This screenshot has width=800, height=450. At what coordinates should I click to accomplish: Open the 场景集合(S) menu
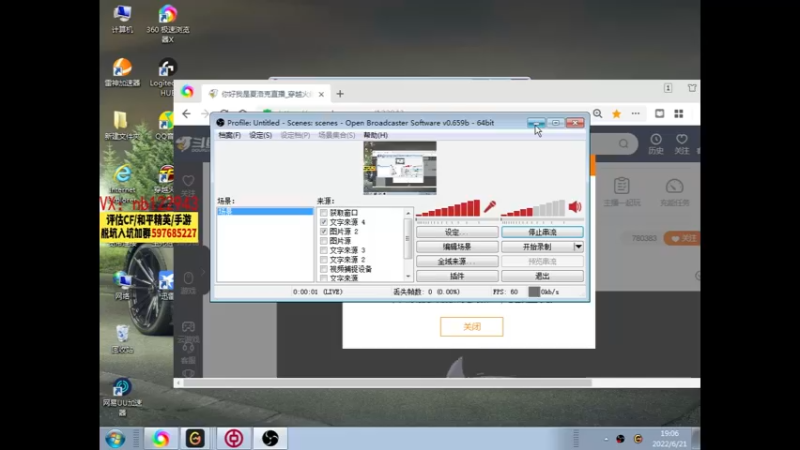click(336, 135)
